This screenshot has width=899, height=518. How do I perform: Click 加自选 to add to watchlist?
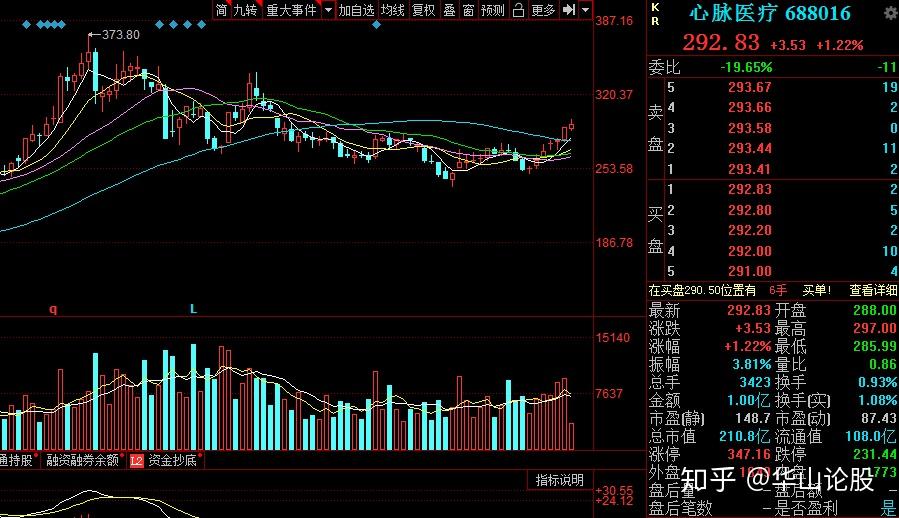tap(356, 10)
